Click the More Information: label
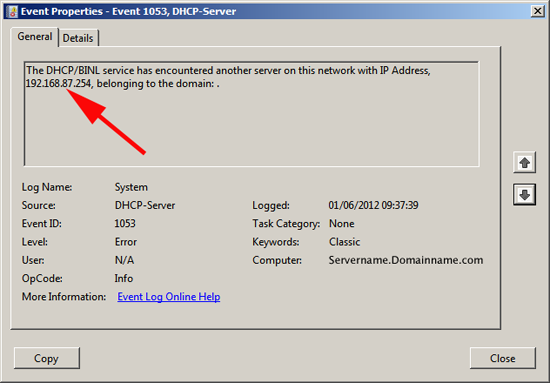550x383 pixels. click(64, 297)
